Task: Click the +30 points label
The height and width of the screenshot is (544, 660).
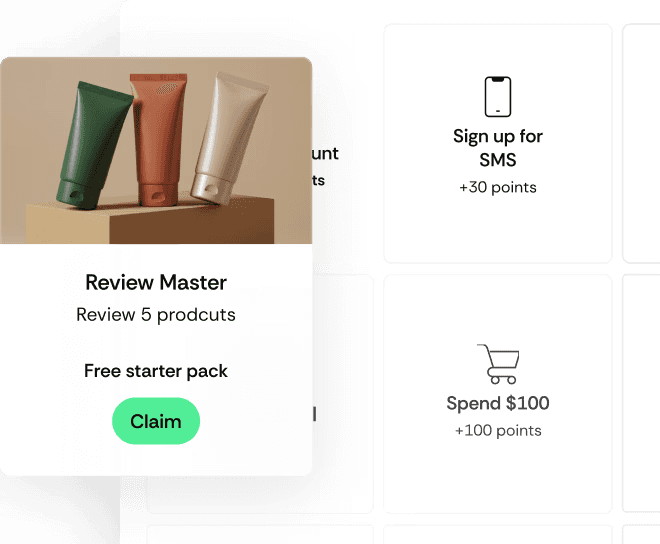Action: tap(498, 187)
